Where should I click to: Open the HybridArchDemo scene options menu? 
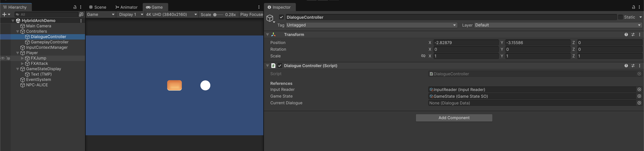(x=81, y=21)
